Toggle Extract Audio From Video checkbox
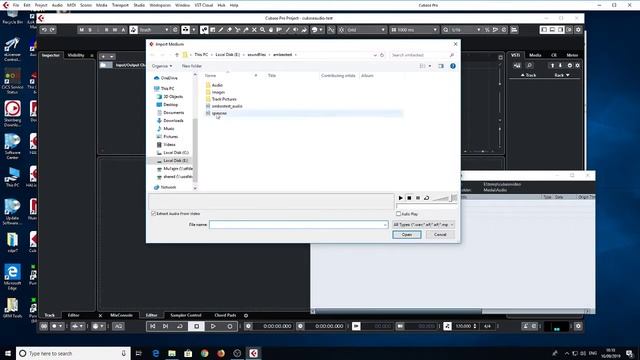This screenshot has width=640, height=360. (154, 213)
